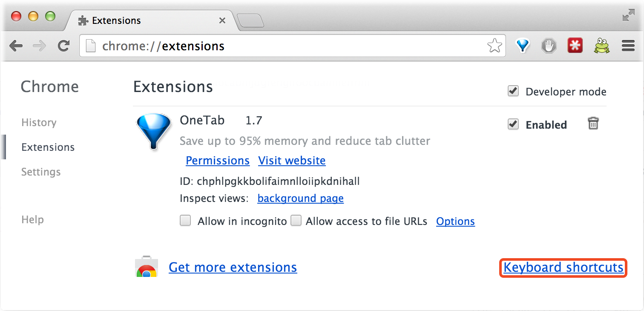This screenshot has height=311, width=644.
Task: Click the red asterisk extension icon
Action: click(x=575, y=46)
